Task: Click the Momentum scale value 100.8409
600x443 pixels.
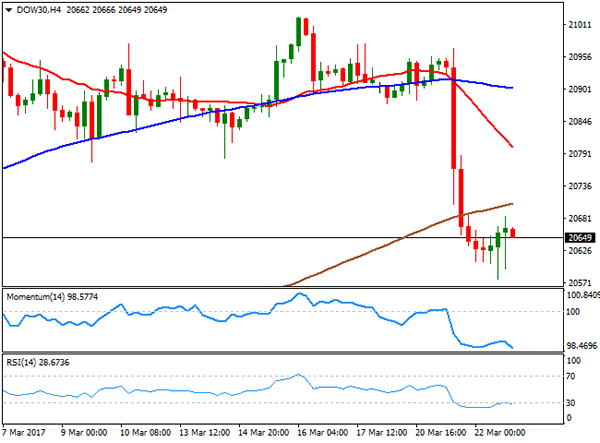Action: [x=583, y=295]
